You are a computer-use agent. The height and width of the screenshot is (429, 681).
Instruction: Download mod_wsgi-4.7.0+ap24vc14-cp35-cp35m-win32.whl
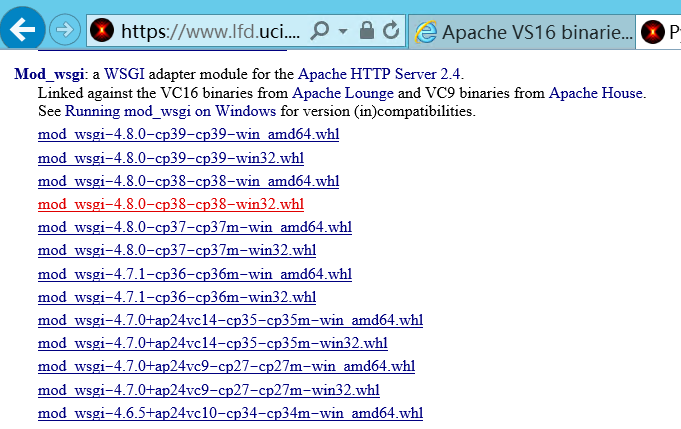click(x=212, y=343)
